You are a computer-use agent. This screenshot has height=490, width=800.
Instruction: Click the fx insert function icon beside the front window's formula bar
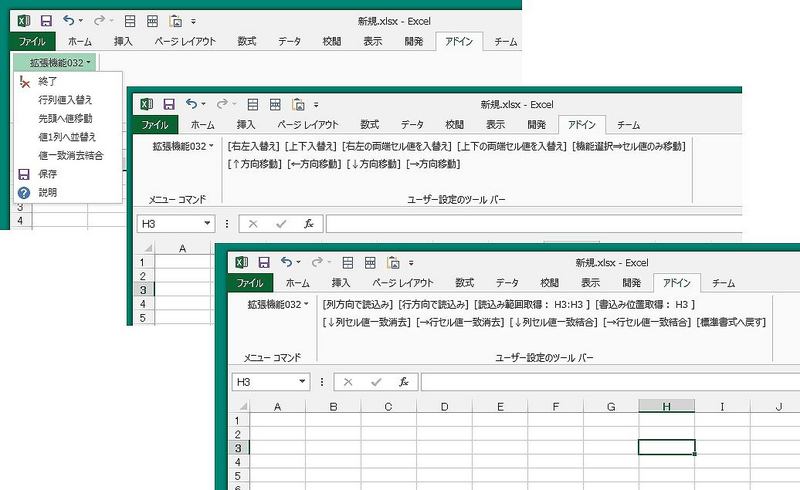pos(402,381)
